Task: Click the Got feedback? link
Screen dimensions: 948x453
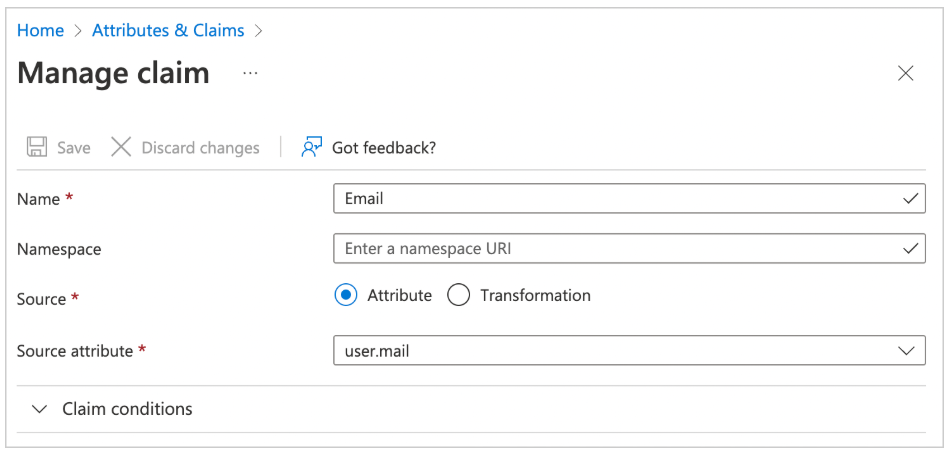Action: (x=384, y=148)
